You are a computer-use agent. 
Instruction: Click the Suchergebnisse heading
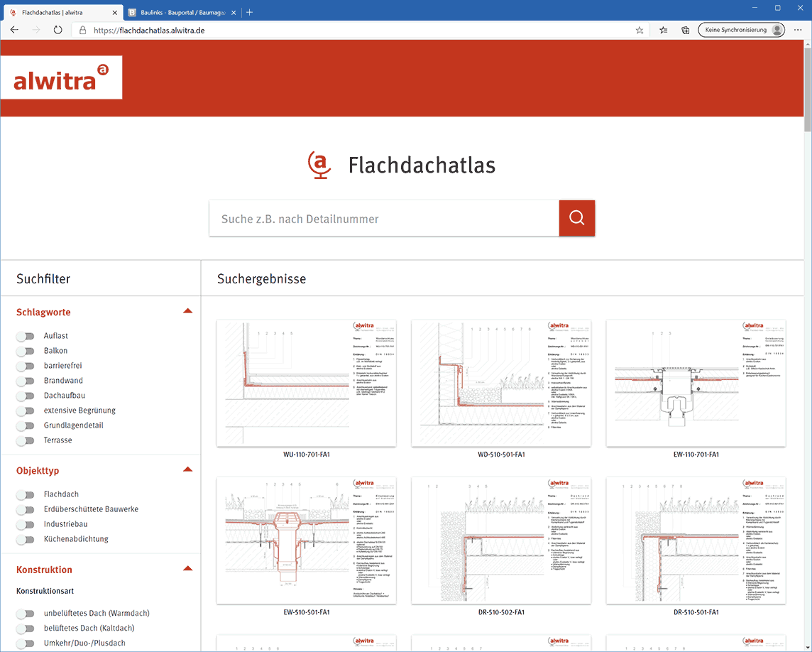(x=261, y=279)
